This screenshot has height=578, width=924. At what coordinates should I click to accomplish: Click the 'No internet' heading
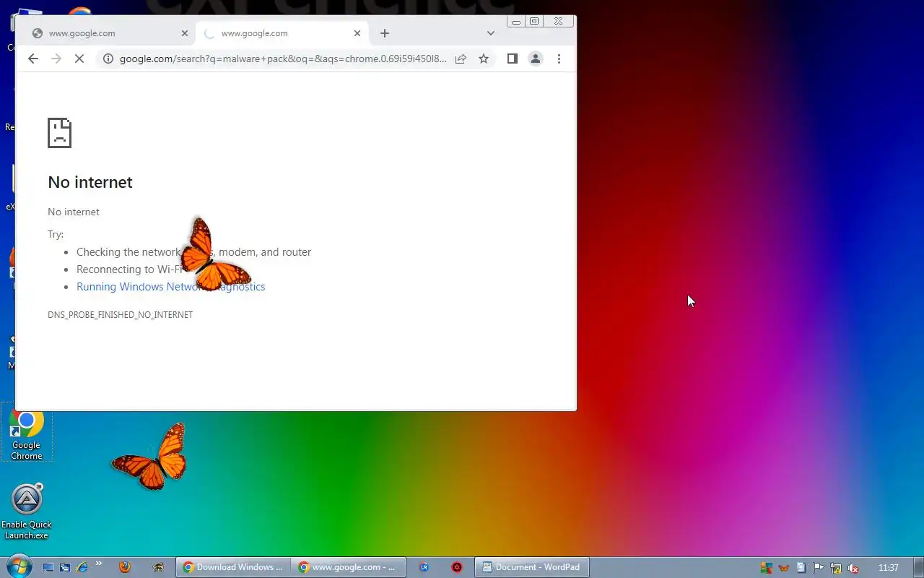(90, 182)
